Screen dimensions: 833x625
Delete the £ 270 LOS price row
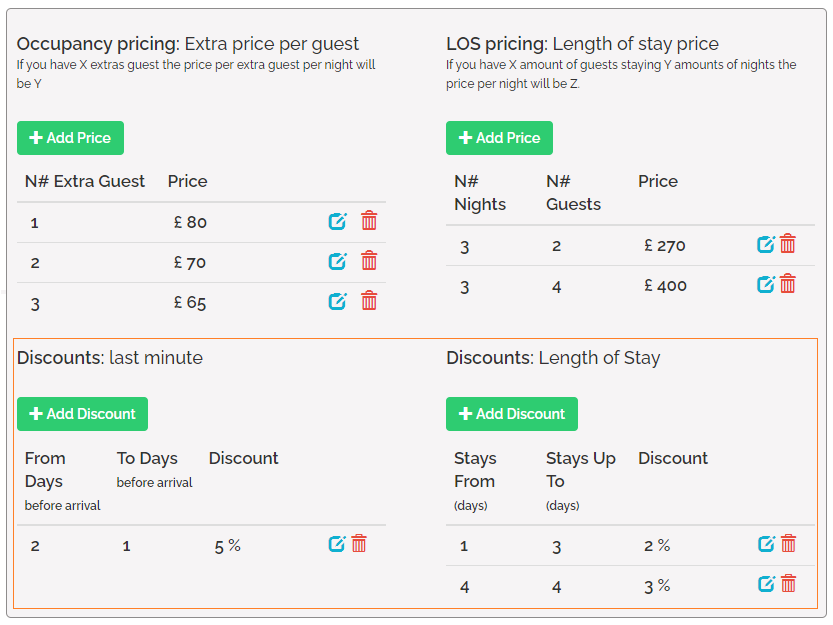coord(788,244)
